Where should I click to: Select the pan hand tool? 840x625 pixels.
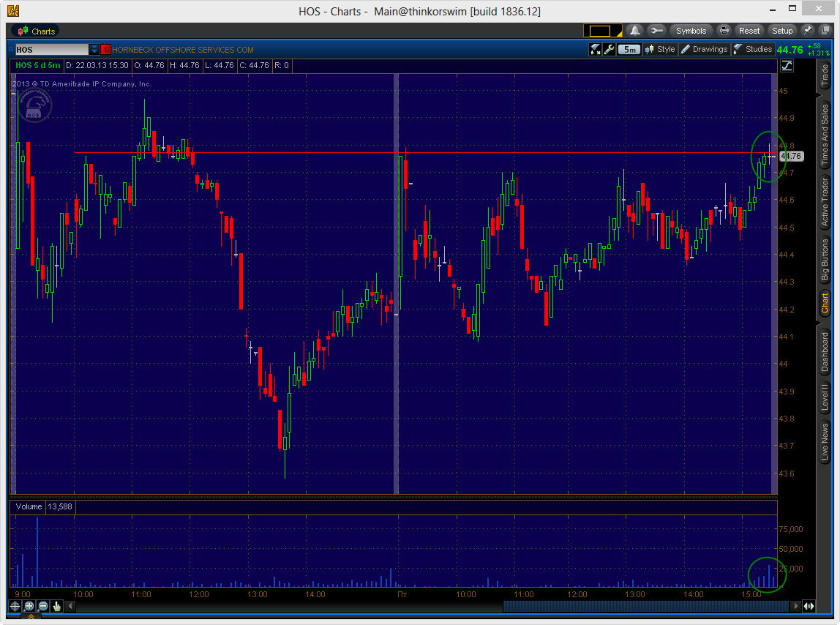click(57, 606)
